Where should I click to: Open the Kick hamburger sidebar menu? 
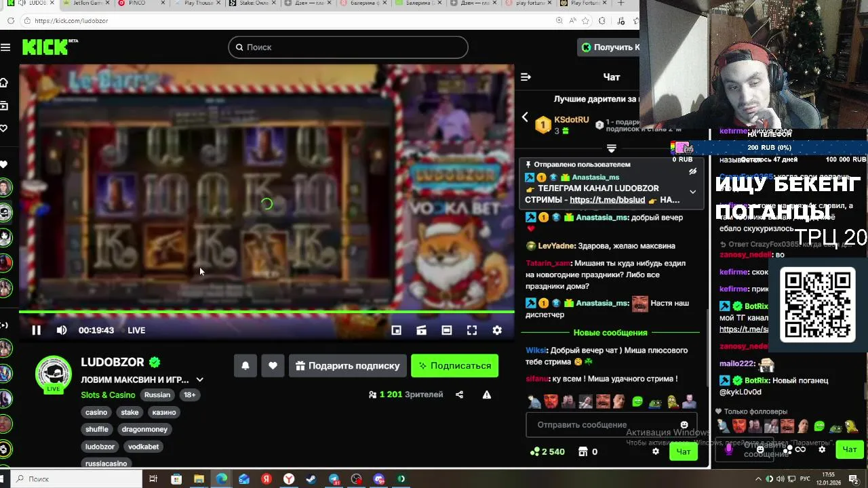point(5,47)
